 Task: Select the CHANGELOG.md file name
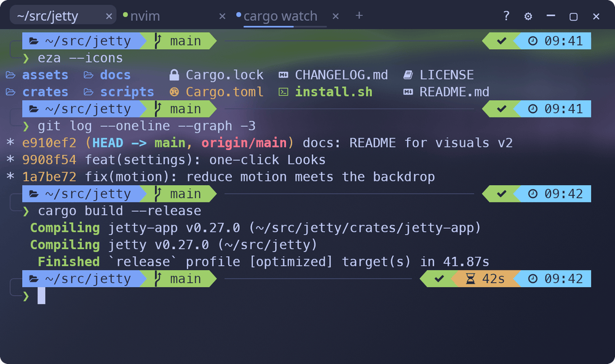coord(341,75)
